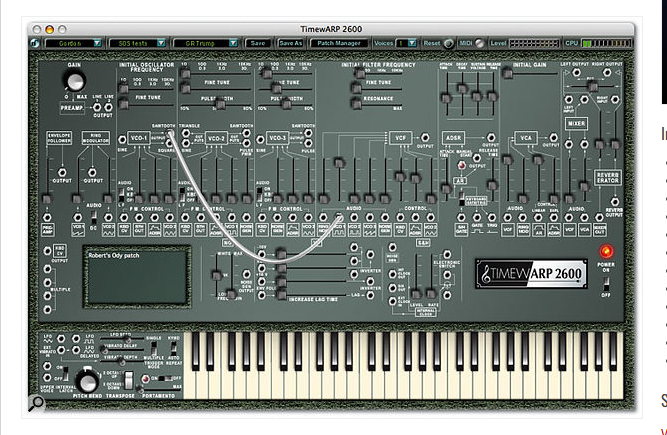Click the VCO-2 triangle output jack
Image resolution: width=667 pixels, height=435 pixels.
(186, 133)
